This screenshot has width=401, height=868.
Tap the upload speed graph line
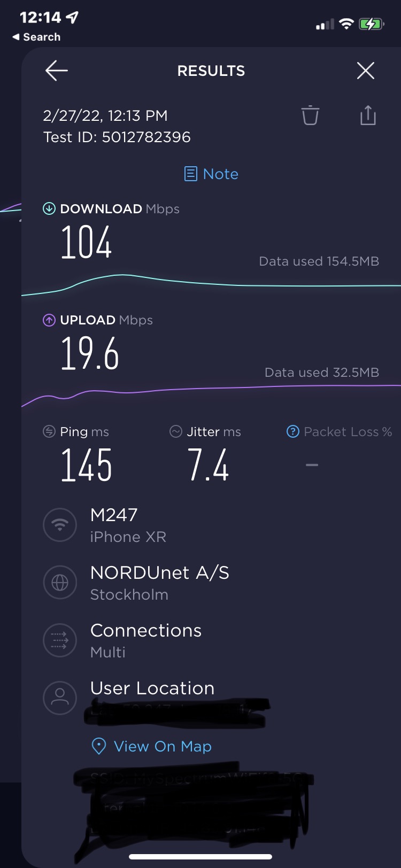pos(214,389)
